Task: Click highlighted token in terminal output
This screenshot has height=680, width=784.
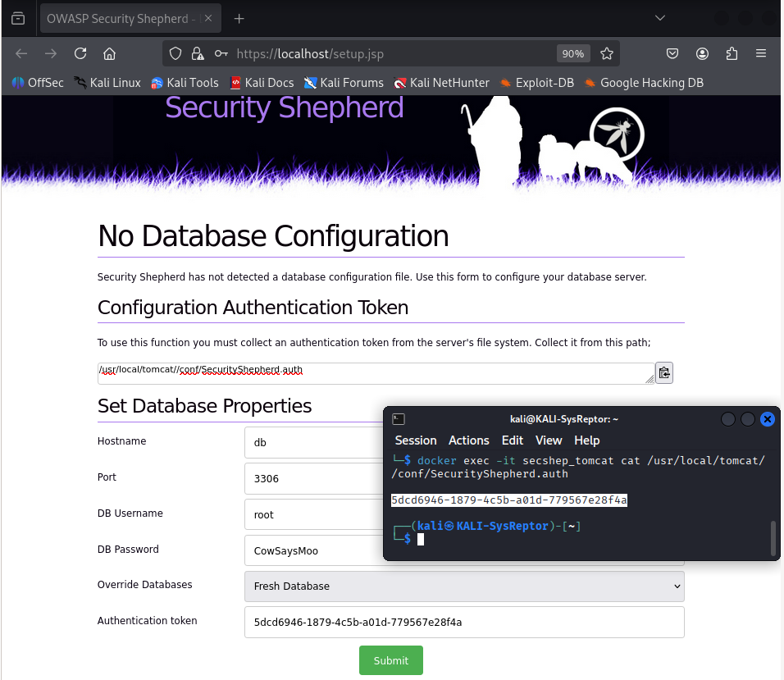Action: 509,500
